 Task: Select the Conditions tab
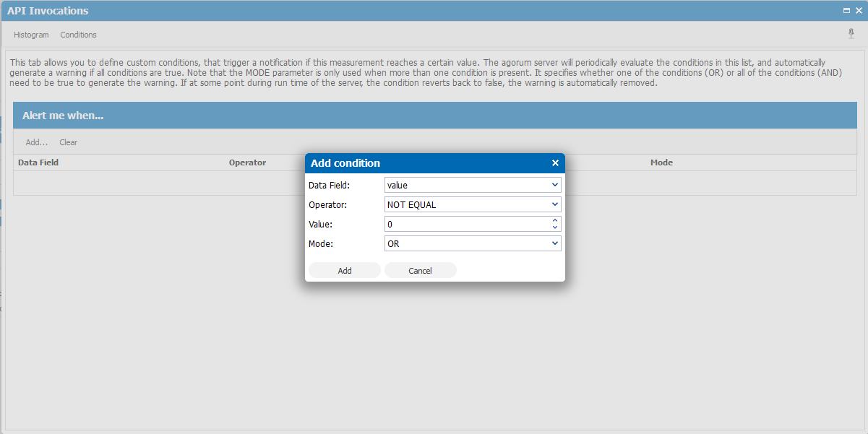(x=78, y=35)
